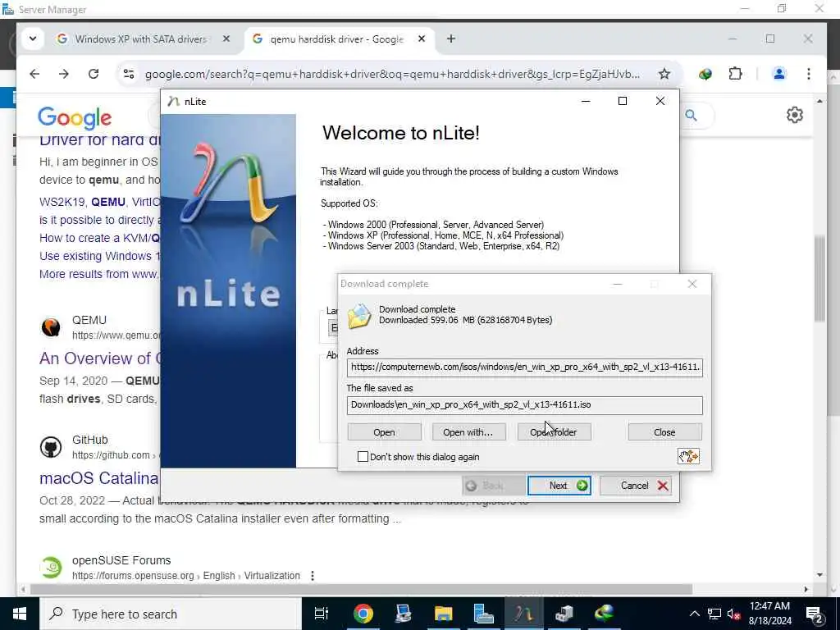The height and width of the screenshot is (630, 840).
Task: Click the nLite title bar icon
Action: click(173, 101)
